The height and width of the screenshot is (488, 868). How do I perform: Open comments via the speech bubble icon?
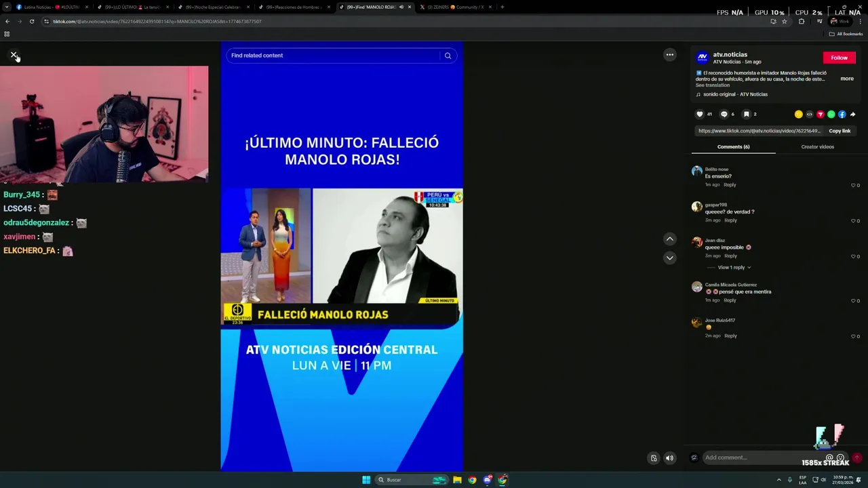(x=724, y=115)
